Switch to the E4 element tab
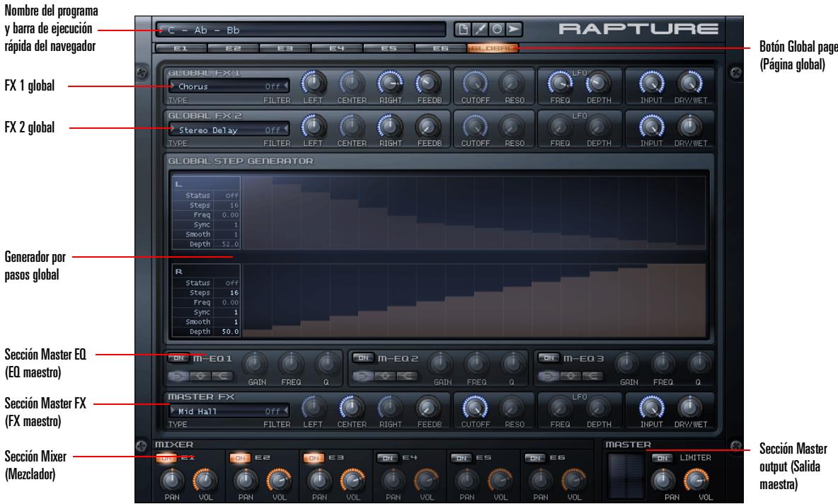The width and height of the screenshot is (838, 504). [x=337, y=49]
